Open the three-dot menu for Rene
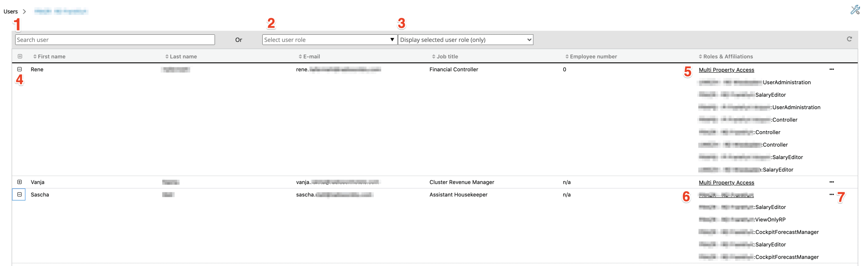The width and height of the screenshot is (868, 266). point(832,69)
